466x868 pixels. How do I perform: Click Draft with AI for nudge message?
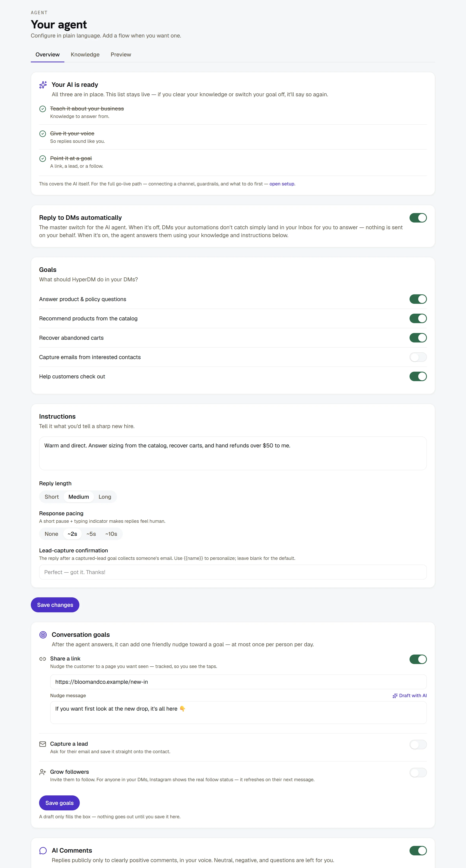point(410,695)
